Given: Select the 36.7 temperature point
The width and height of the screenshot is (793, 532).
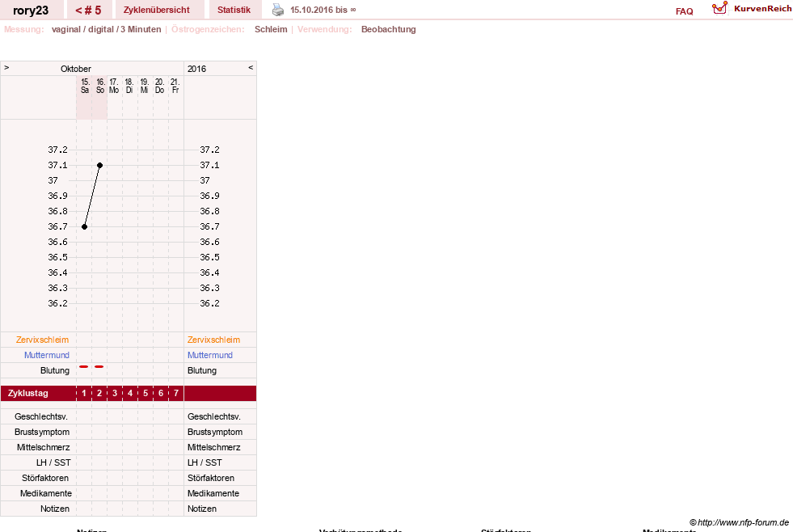Looking at the screenshot, I should [x=84, y=226].
